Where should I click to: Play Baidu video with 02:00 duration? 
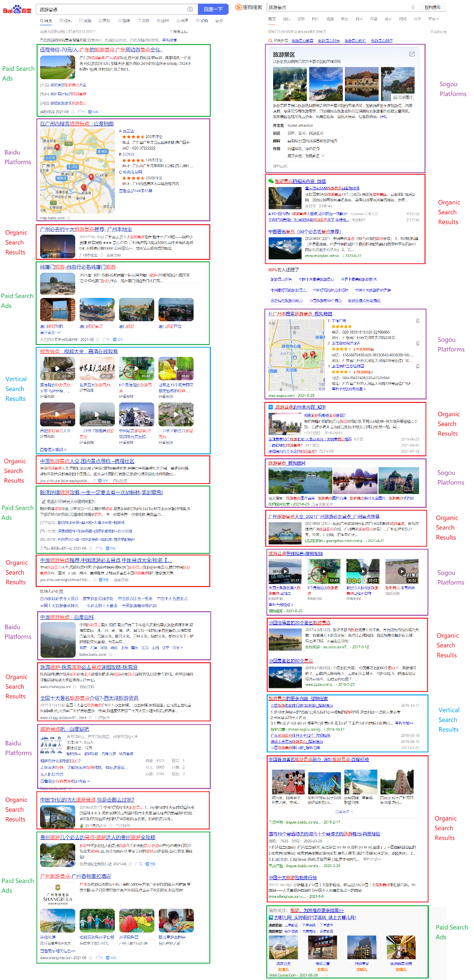tap(57, 369)
